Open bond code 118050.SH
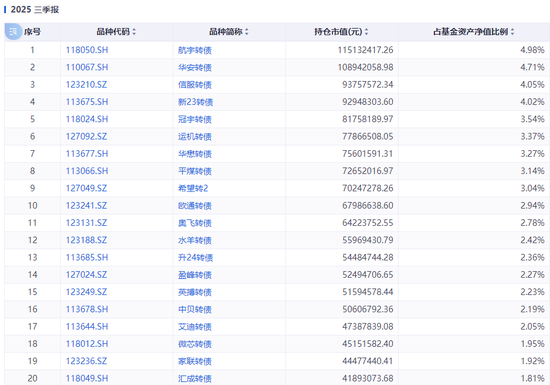The width and height of the screenshot is (550, 385). 87,50
